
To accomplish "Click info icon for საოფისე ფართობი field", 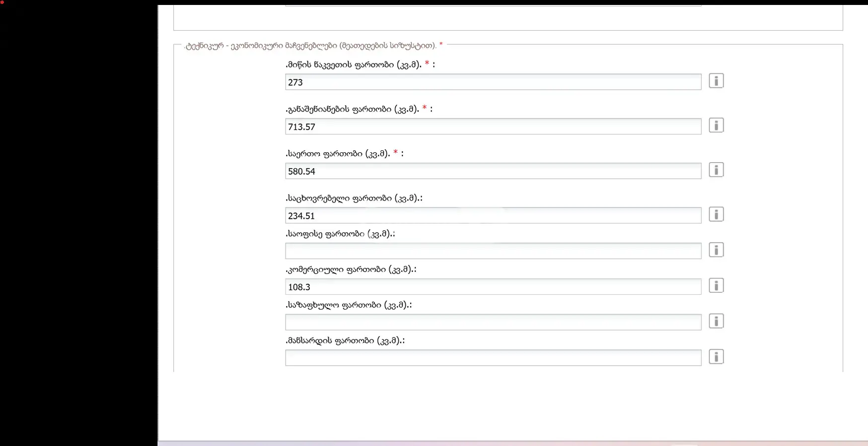I will point(716,250).
